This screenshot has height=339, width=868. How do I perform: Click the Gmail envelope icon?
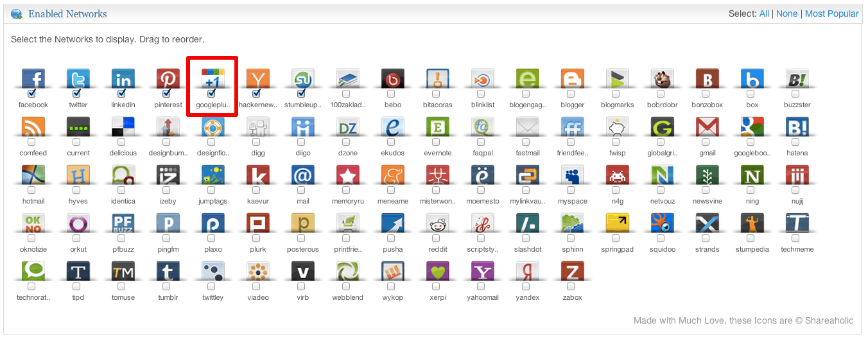707,128
